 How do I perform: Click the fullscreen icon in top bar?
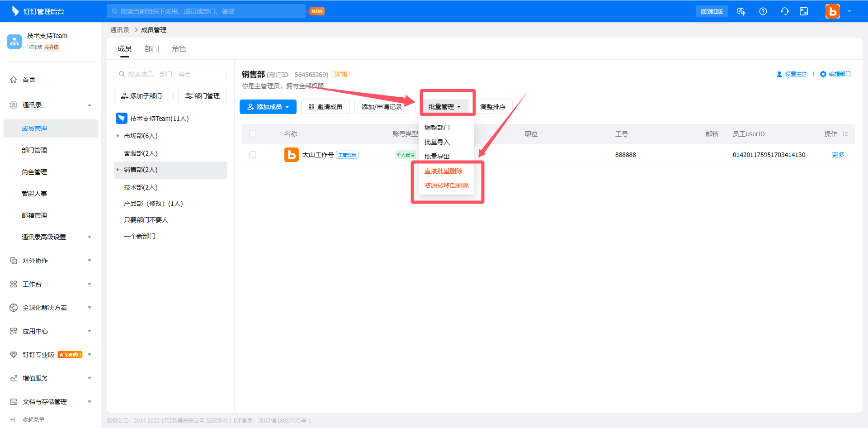[804, 11]
